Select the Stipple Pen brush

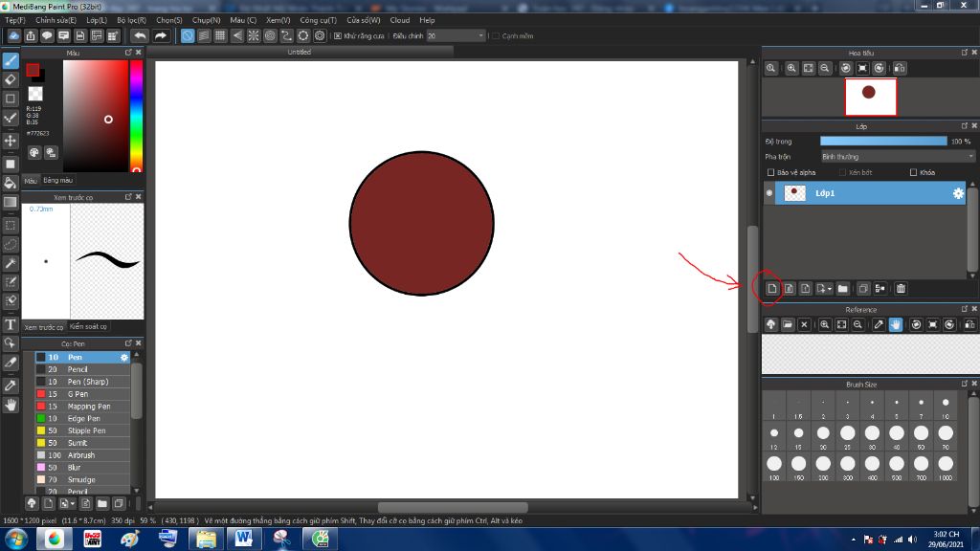82,431
